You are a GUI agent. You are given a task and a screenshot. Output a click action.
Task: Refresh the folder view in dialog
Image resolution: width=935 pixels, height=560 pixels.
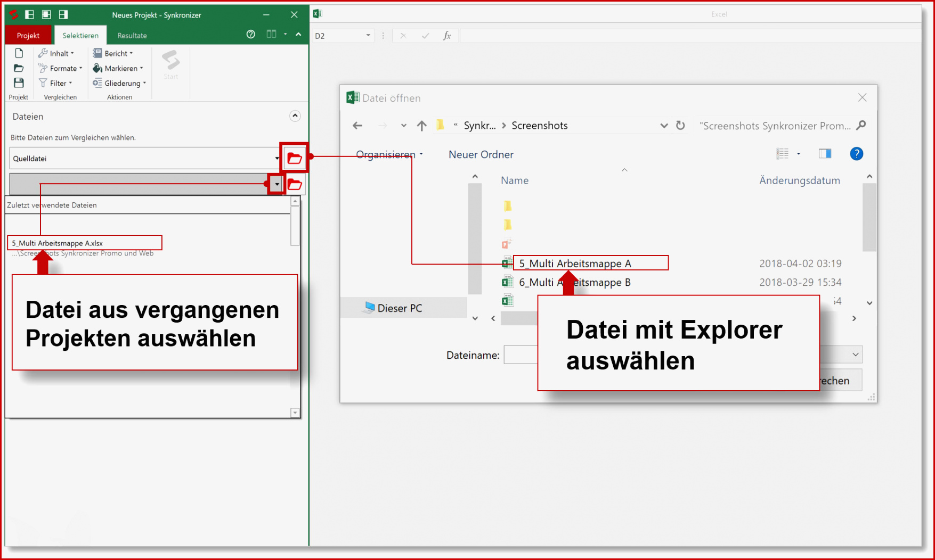coord(680,126)
